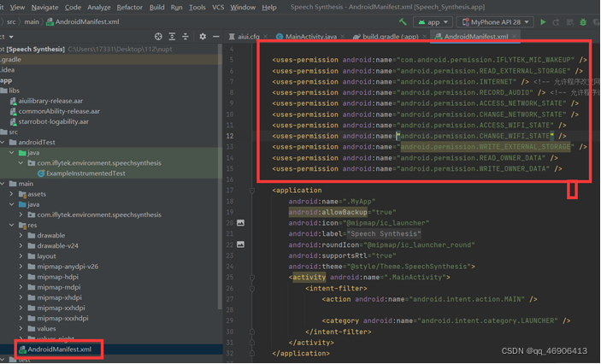Click the gutter image icon on line 20
This screenshot has height=364, width=601.
(240, 223)
